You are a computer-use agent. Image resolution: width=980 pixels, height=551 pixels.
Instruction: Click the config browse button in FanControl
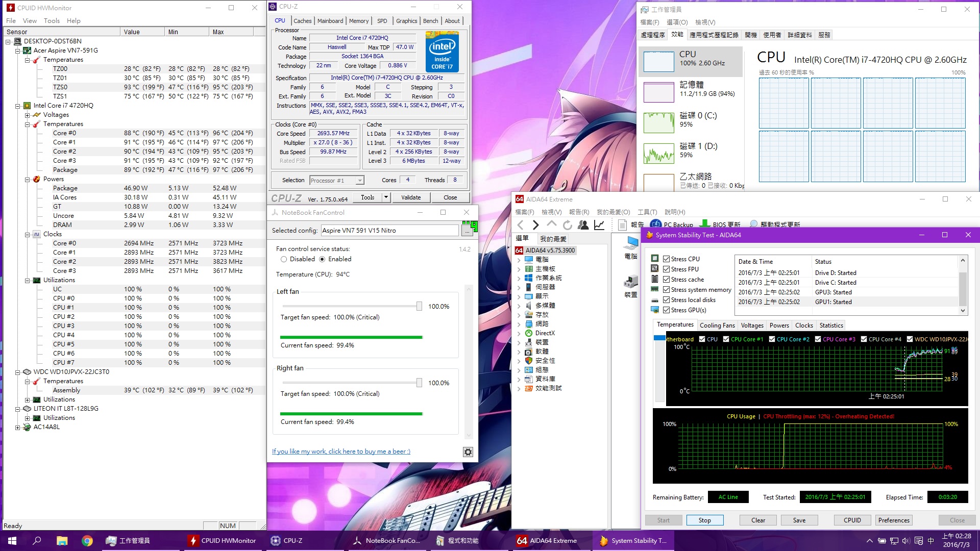(x=467, y=231)
